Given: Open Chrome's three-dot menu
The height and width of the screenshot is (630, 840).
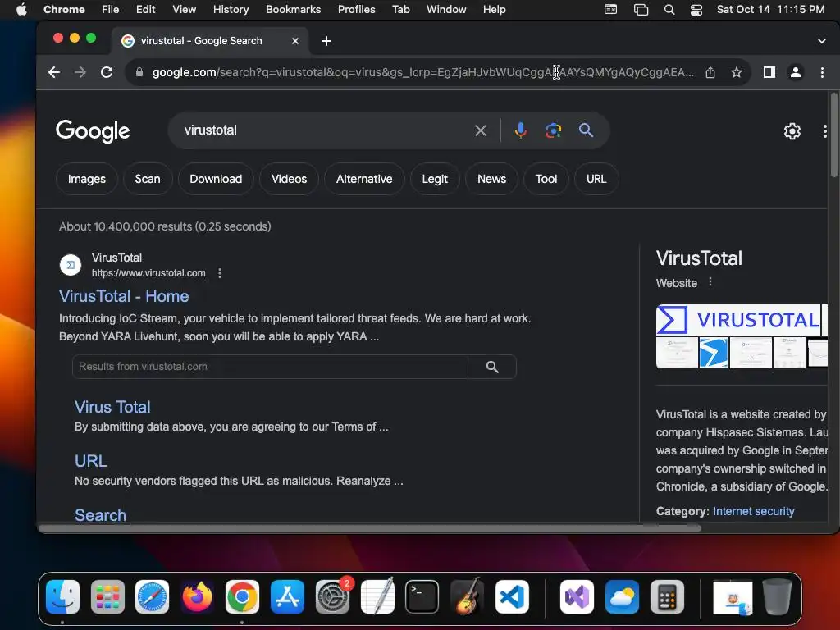Looking at the screenshot, I should point(822,72).
